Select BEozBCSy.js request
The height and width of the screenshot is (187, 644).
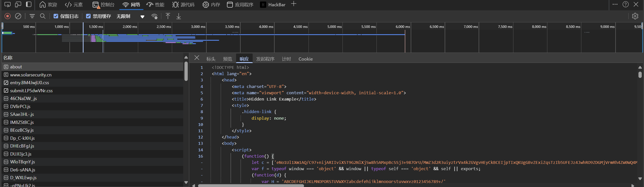coord(93,130)
